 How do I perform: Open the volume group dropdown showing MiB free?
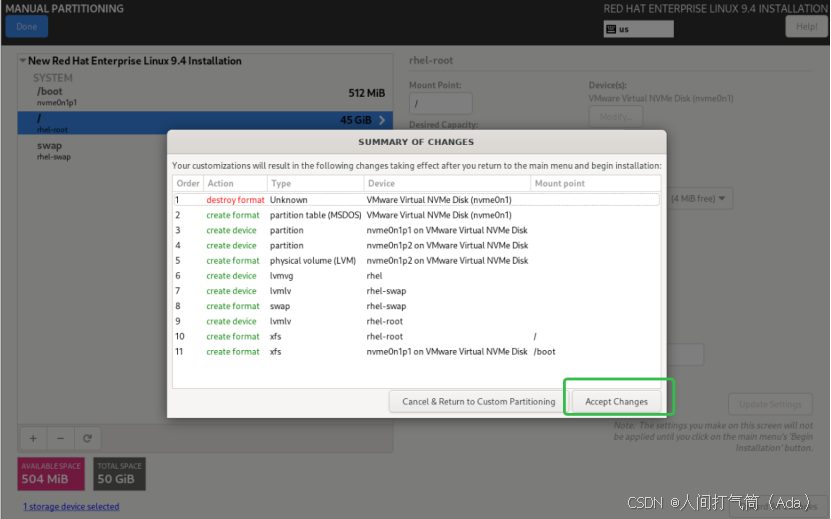pyautogui.click(x=700, y=199)
